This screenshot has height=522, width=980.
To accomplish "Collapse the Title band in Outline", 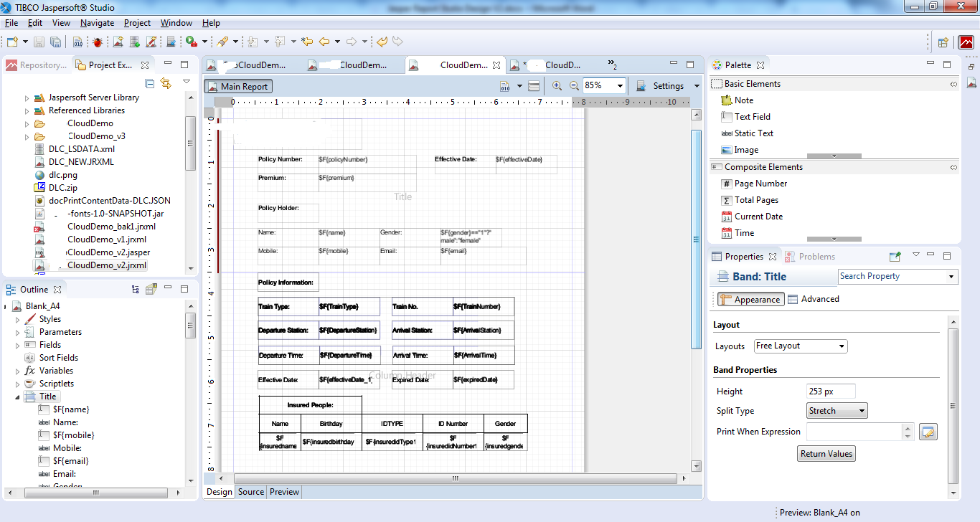I will tap(18, 397).
